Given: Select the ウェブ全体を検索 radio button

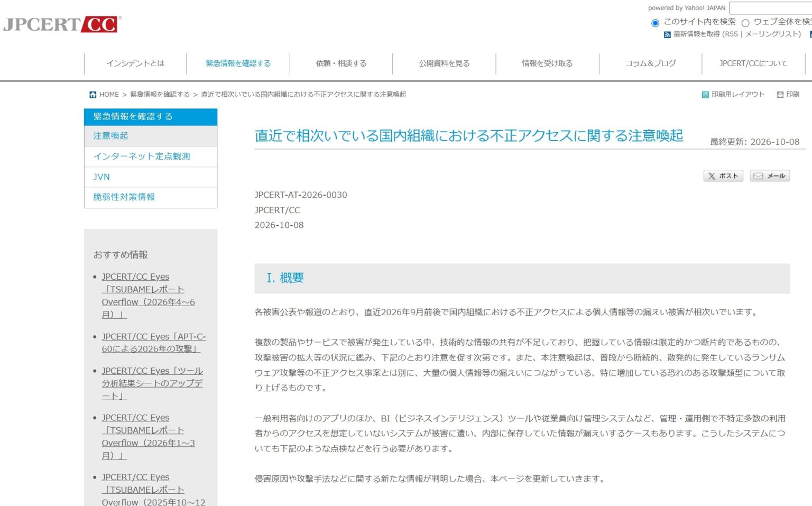Looking at the screenshot, I should [x=745, y=23].
